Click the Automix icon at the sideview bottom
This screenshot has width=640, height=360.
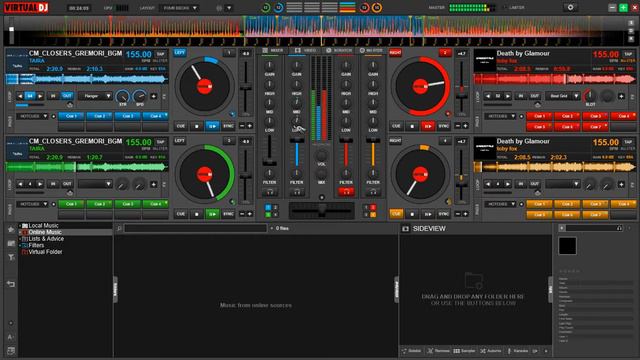click(483, 351)
